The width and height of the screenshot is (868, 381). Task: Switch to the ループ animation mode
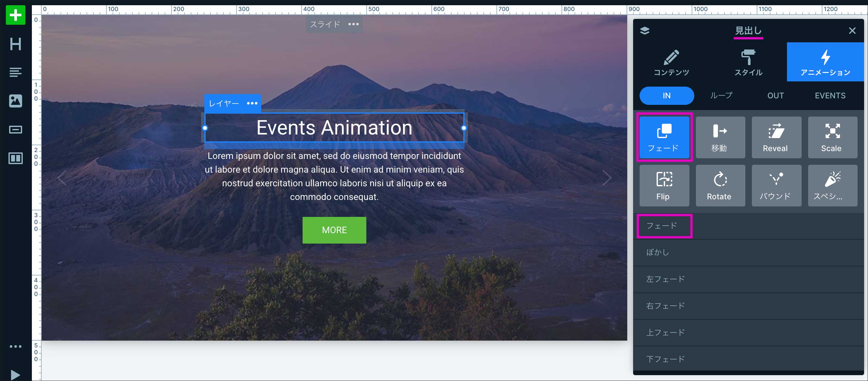(x=721, y=95)
